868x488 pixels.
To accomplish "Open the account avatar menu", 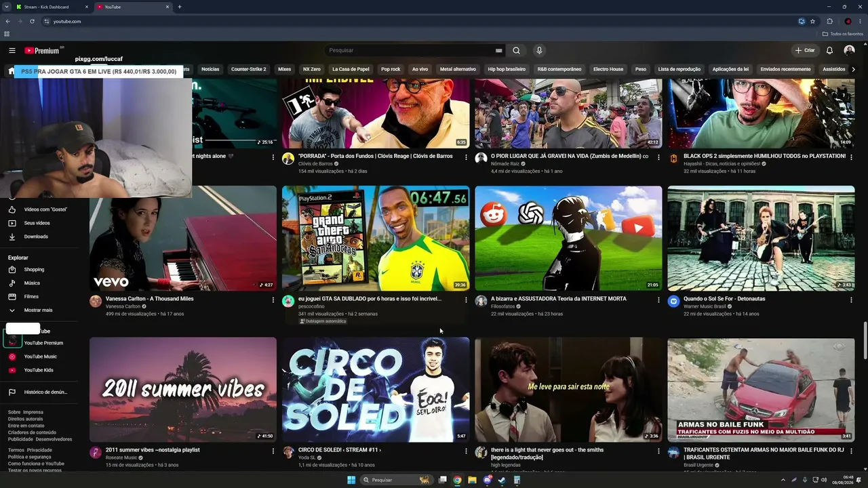I will [849, 50].
